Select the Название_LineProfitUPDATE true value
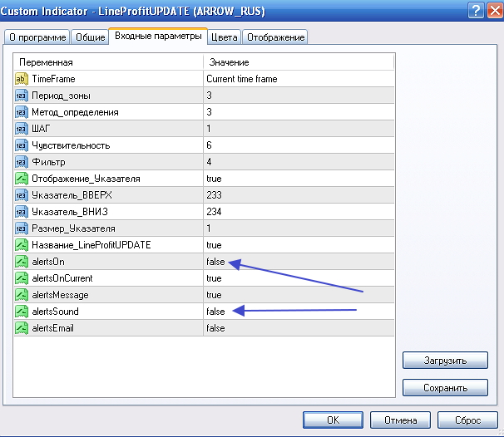Image resolution: width=504 pixels, height=437 pixels. [299, 245]
